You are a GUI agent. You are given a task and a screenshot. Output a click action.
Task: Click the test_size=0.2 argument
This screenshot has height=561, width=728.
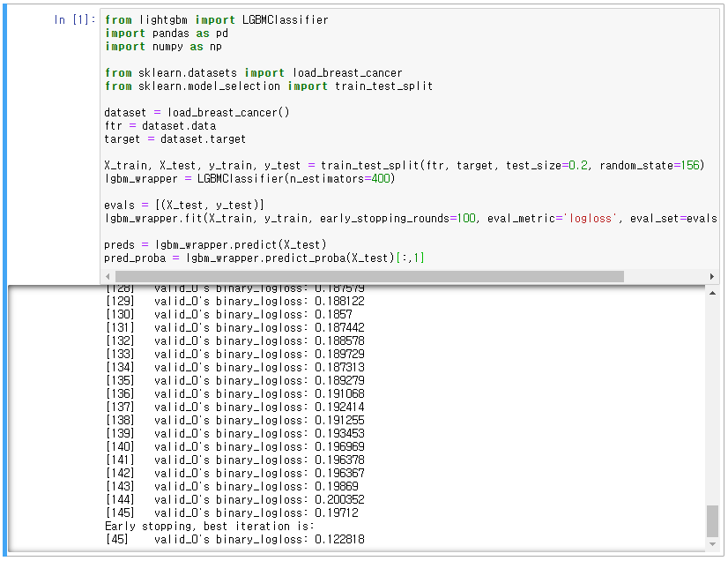547,166
